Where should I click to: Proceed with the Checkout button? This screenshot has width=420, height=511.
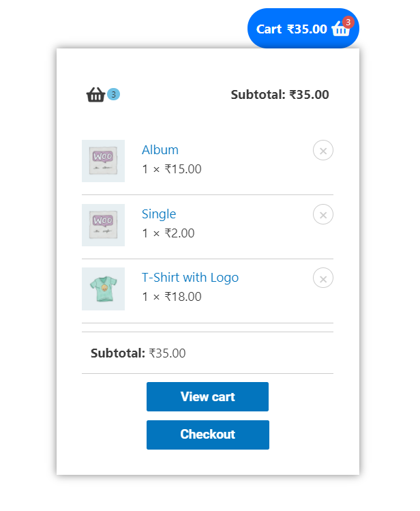click(207, 435)
